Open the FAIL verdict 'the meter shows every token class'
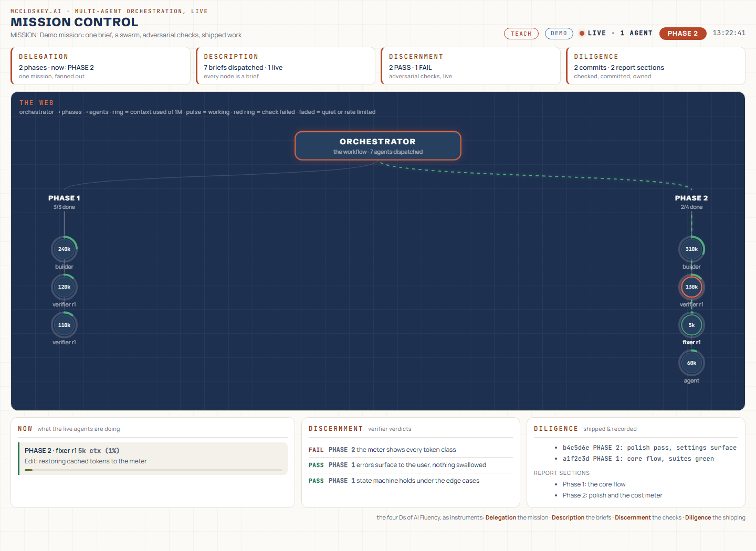 pyautogui.click(x=411, y=450)
